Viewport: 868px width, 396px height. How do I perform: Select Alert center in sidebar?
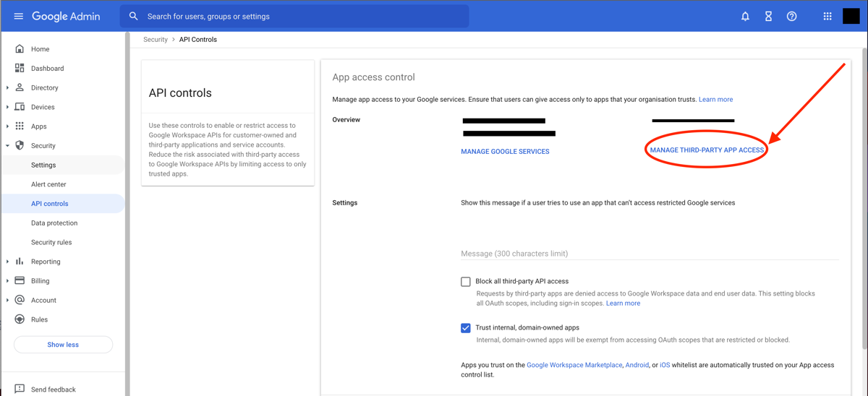pos(48,184)
